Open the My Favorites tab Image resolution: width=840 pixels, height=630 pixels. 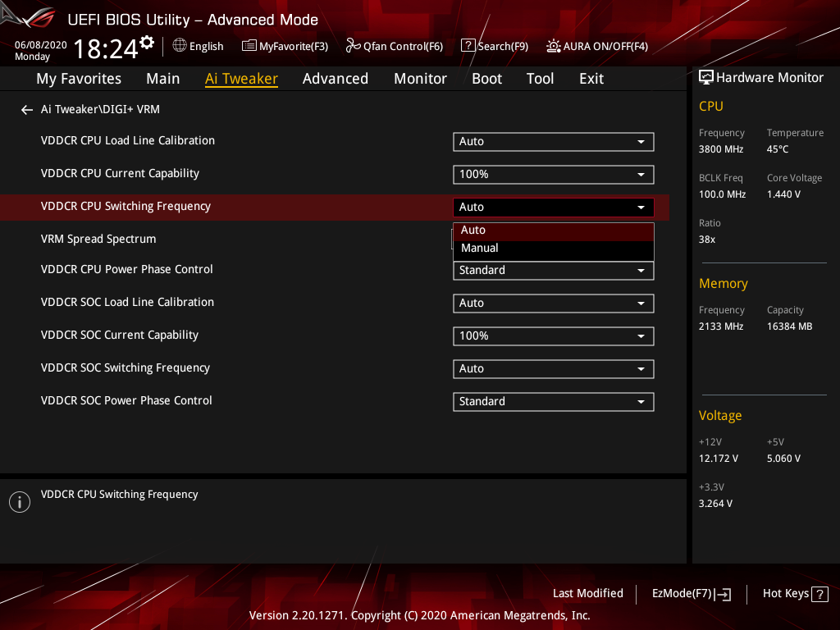pyautogui.click(x=79, y=79)
